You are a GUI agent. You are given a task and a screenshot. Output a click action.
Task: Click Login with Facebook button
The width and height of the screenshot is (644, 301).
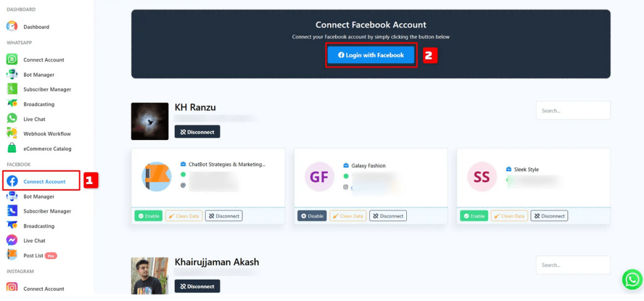(x=371, y=55)
